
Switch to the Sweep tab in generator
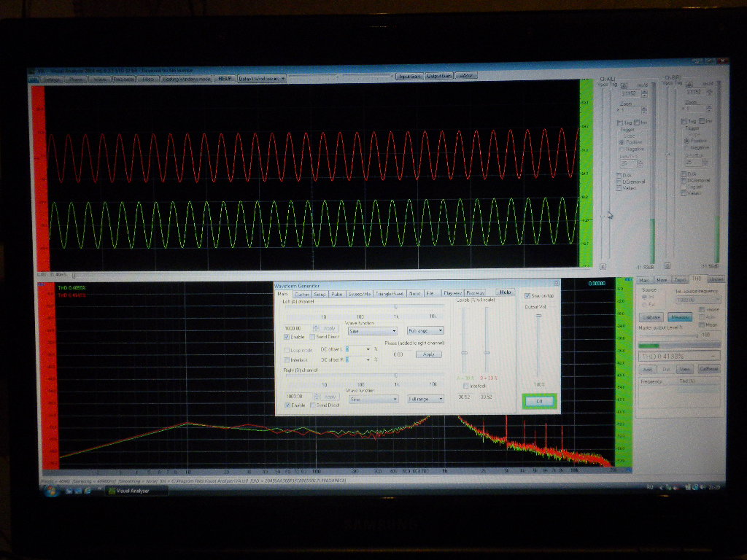tap(359, 294)
